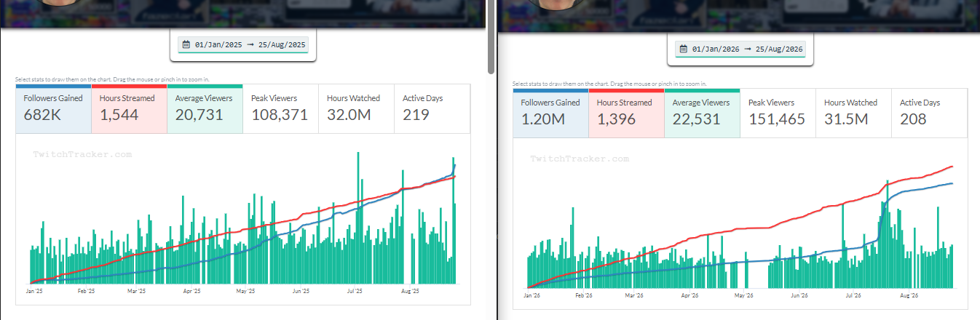Toggle Followers Gained 682K stat tile
Image resolution: width=980 pixels, height=320 pixels.
(x=54, y=109)
